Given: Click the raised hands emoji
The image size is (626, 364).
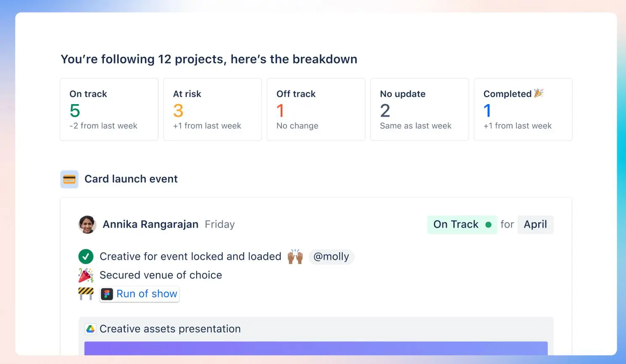Looking at the screenshot, I should coord(295,256).
